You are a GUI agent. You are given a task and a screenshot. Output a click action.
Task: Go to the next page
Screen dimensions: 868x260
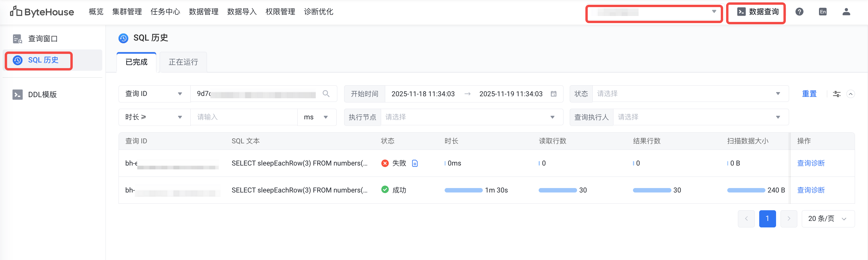(788, 219)
